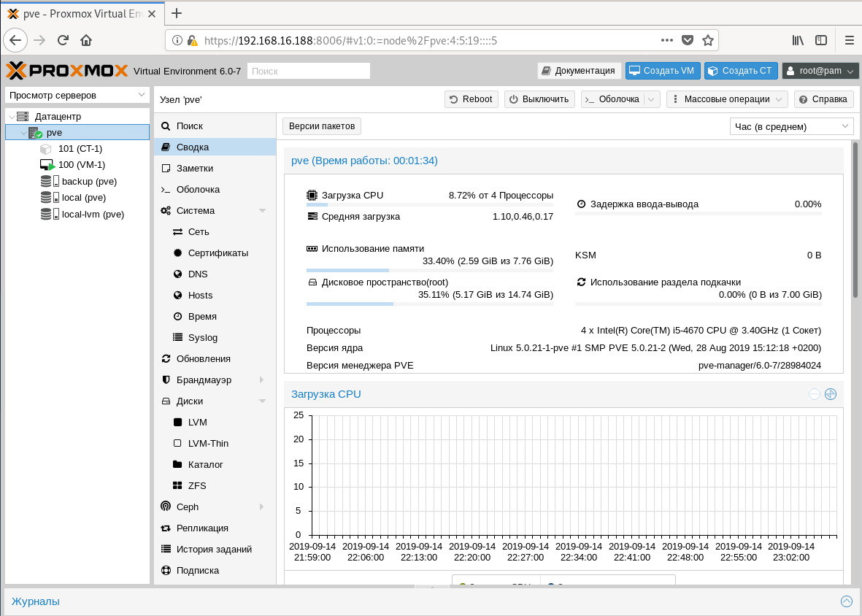This screenshot has height=616, width=862.
Task: Open the Массовые операции dropdown
Action: [727, 99]
